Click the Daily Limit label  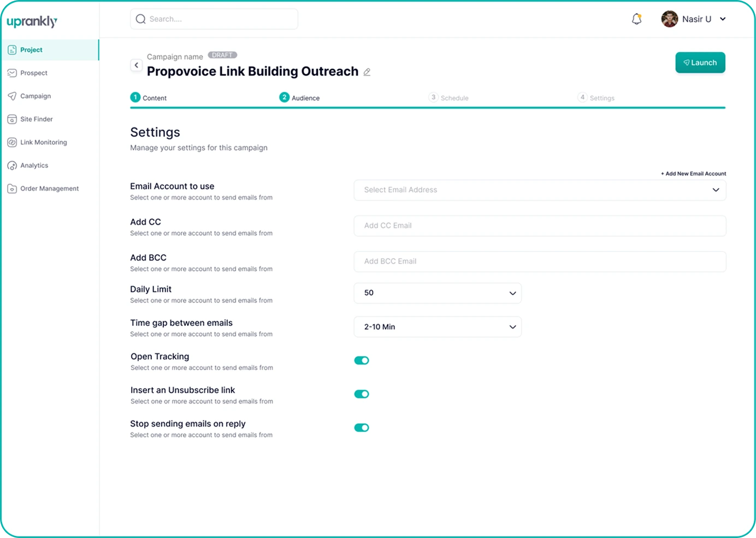(x=151, y=289)
